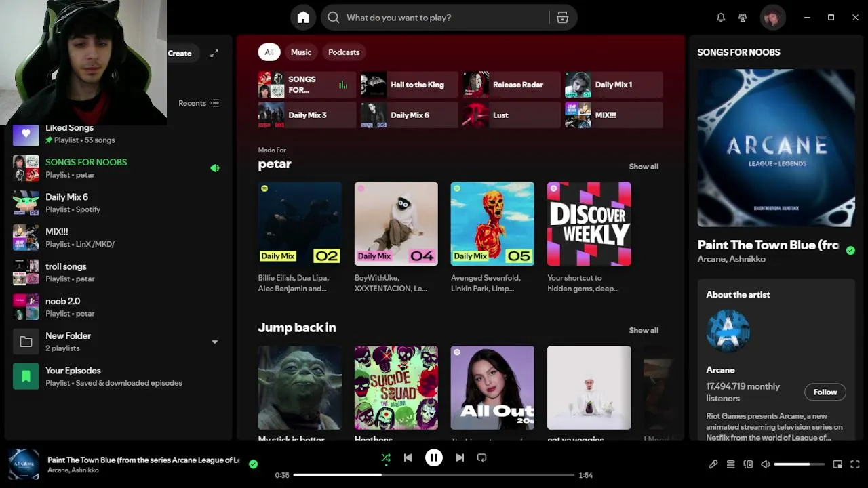Follow the Arcane artist

(825, 392)
